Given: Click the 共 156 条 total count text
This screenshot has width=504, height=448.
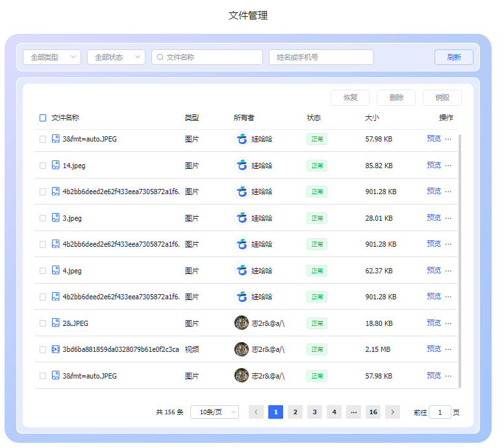Looking at the screenshot, I should pos(170,412).
